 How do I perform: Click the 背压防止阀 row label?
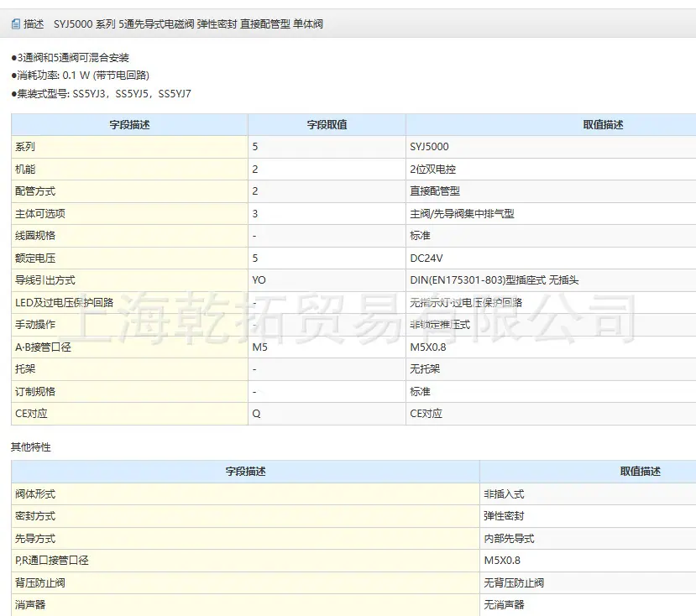[40, 582]
